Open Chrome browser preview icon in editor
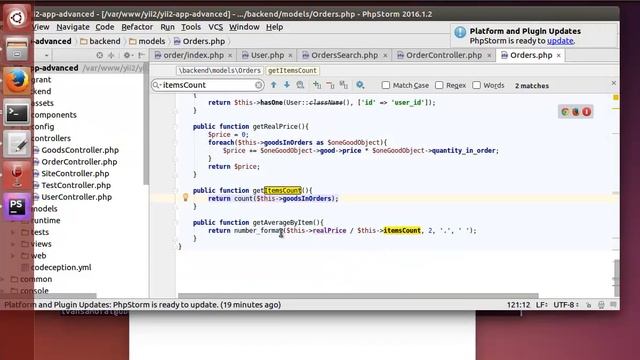This screenshot has width=640, height=360. tap(565, 112)
